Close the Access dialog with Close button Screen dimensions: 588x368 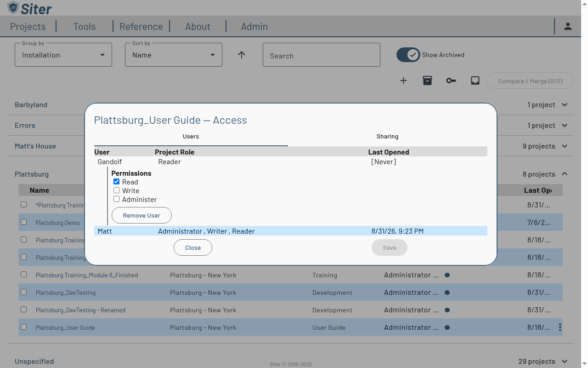pos(193,247)
